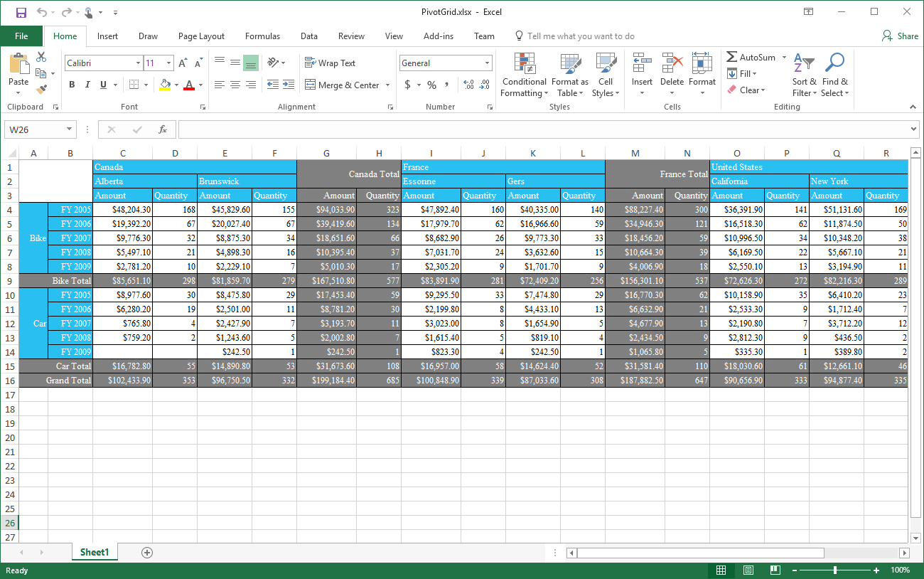Switch to the Data tab

[309, 36]
